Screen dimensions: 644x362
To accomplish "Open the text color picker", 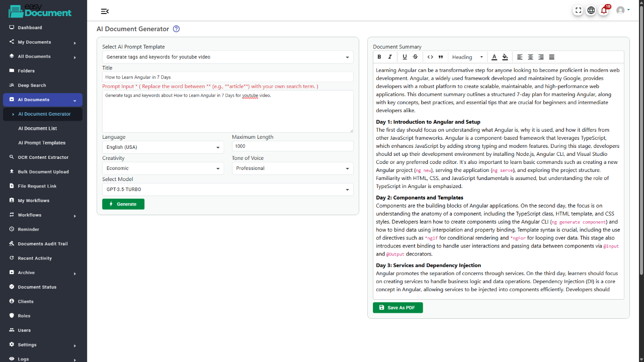I will click(494, 57).
